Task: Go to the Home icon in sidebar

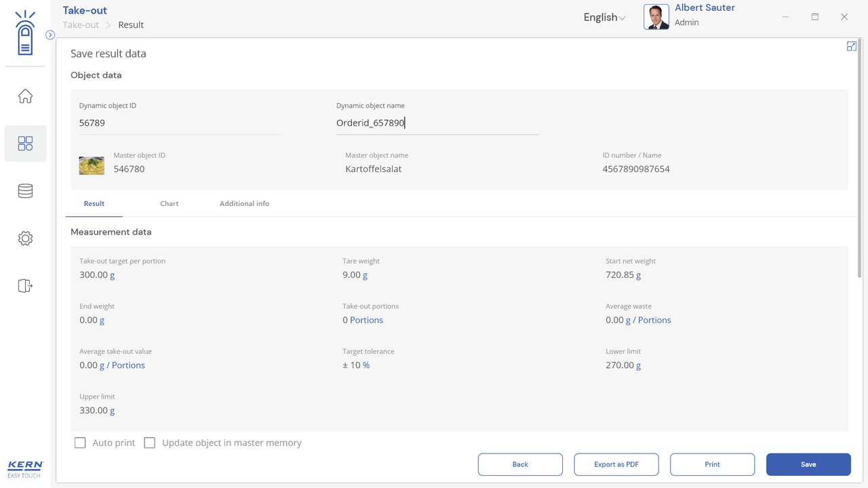Action: pos(25,96)
